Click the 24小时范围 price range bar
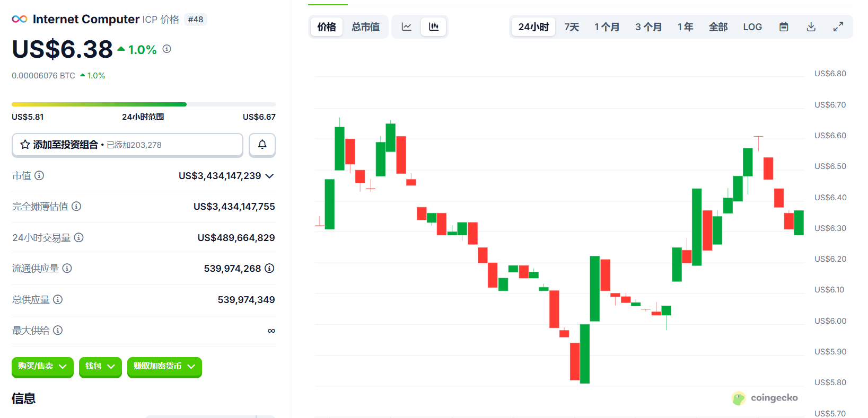 pyautogui.click(x=144, y=104)
